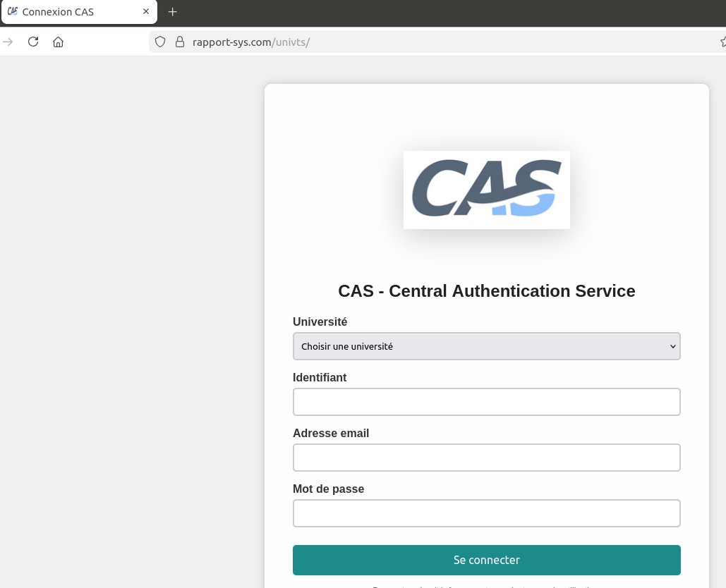The image size is (726, 588).
Task: Focus the Mot de passe field
Action: tap(486, 513)
